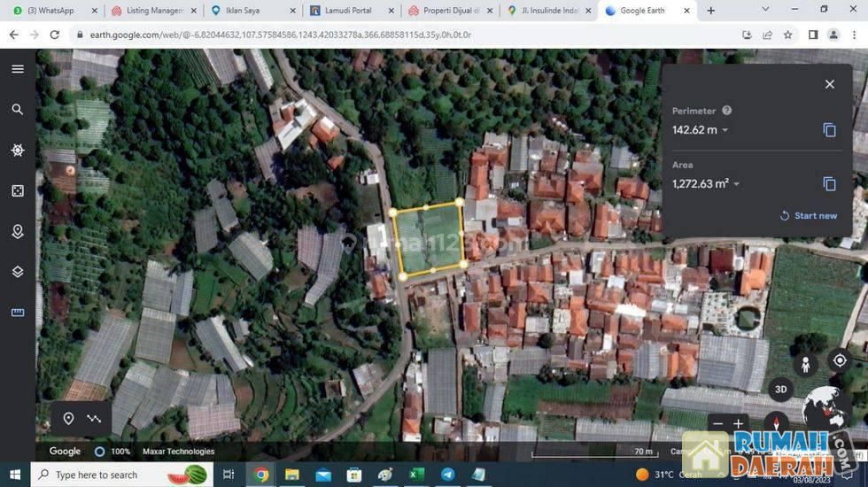
Task: Expand perimeter unit dropdown next to 142.62 m
Action: click(725, 131)
